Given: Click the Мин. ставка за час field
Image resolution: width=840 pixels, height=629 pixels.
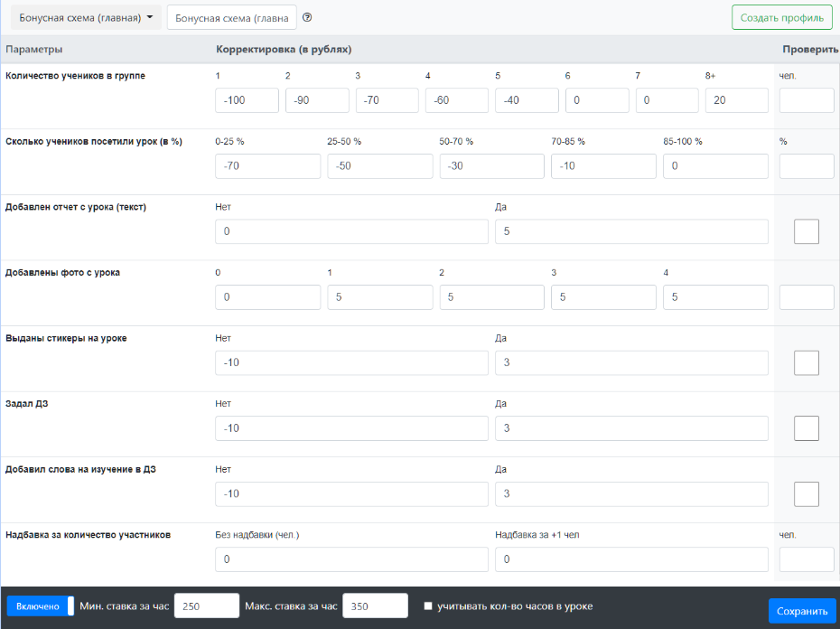Looking at the screenshot, I should click(207, 606).
